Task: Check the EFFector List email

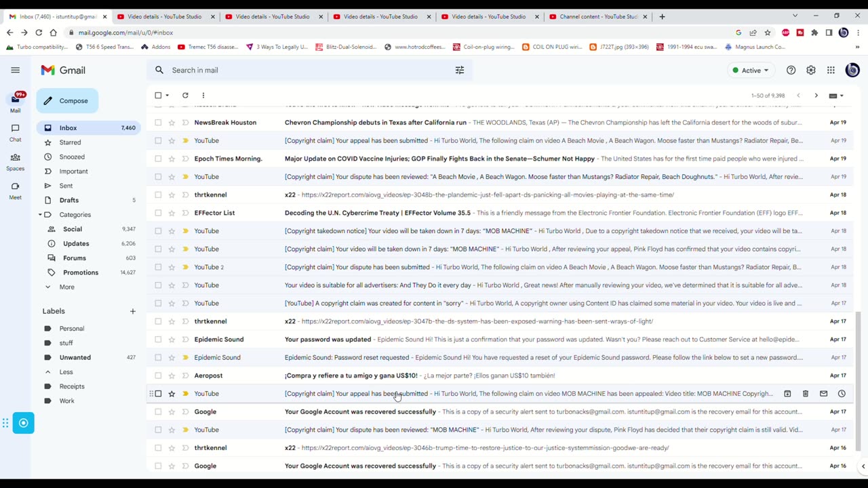Action: pos(158,213)
